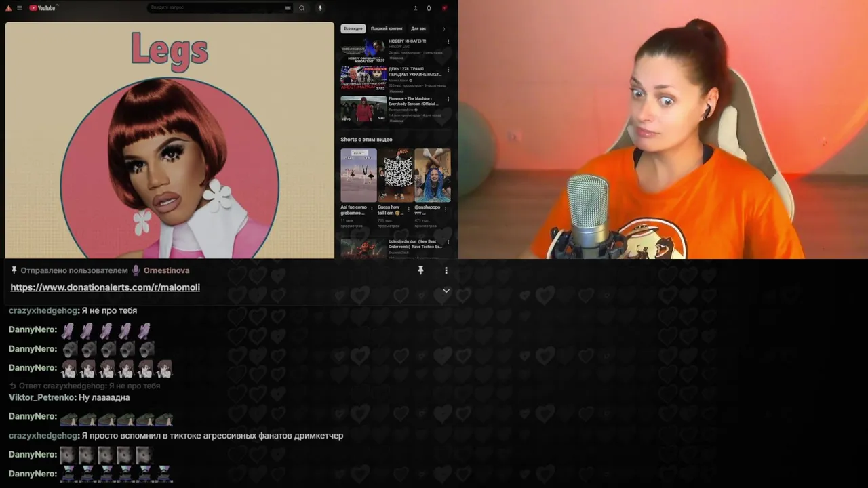Viewport: 868px width, 488px height.
Task: Click the 'Florence + The Machine - Everybody Scream' title
Action: pyautogui.click(x=414, y=101)
